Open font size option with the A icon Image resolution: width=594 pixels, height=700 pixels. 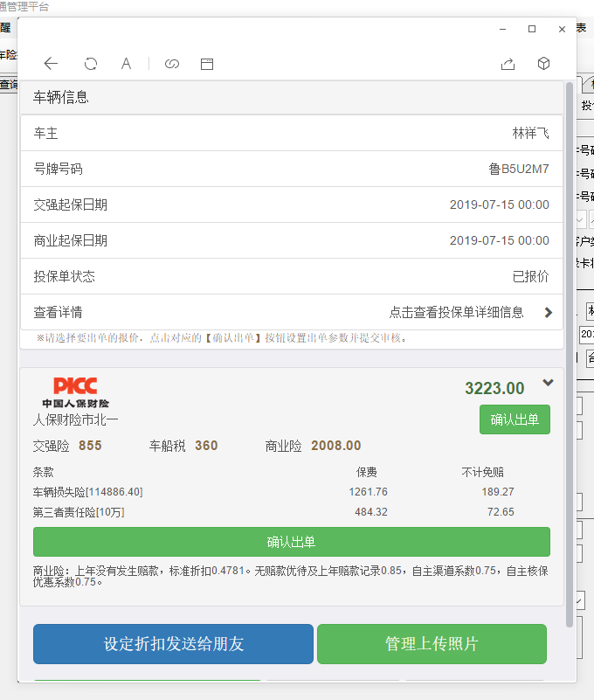tap(127, 64)
